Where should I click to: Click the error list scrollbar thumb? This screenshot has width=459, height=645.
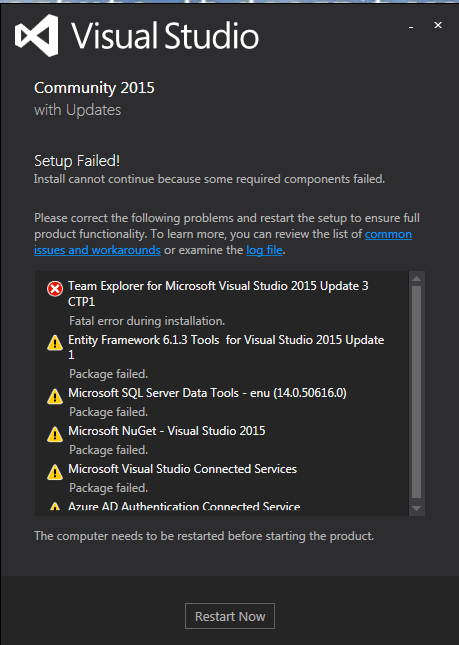416,392
